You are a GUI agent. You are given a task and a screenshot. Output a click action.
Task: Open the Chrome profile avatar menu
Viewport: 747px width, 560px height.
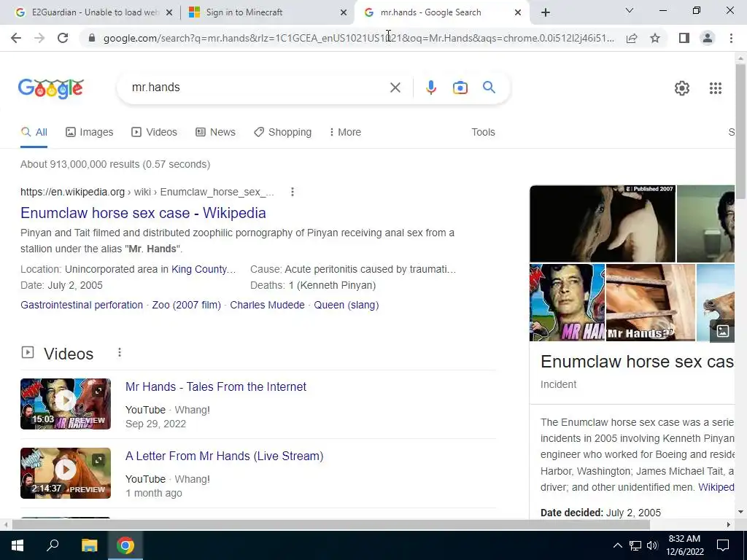click(x=708, y=38)
